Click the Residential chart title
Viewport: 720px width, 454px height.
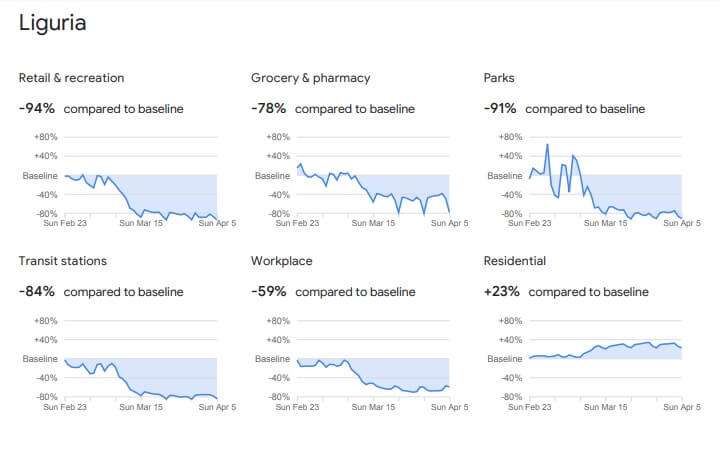[514, 261]
